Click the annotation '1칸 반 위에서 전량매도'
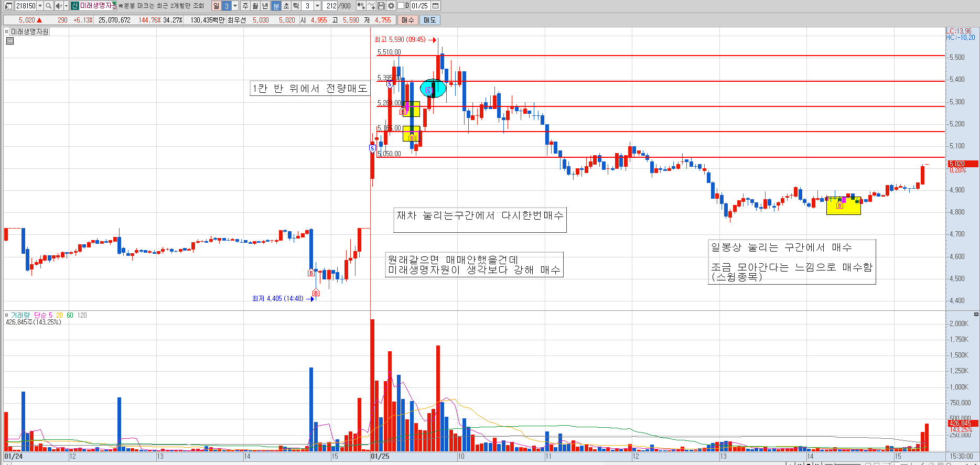Image resolution: width=980 pixels, height=465 pixels. coord(310,88)
